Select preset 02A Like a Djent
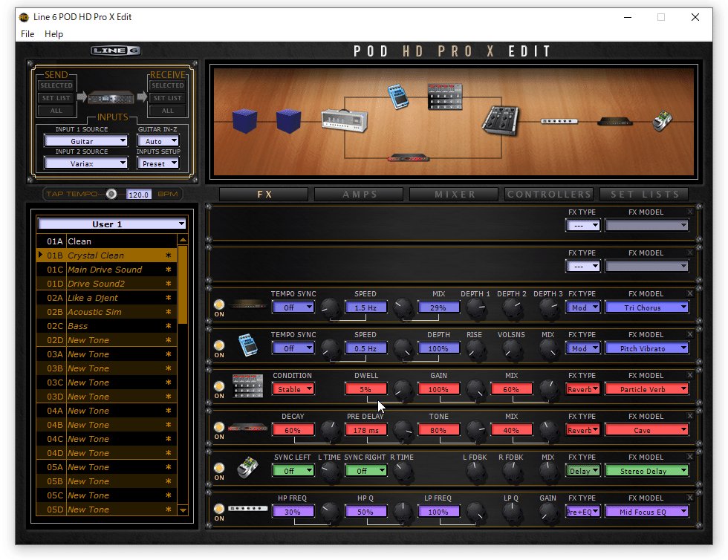The image size is (728, 560). tap(107, 298)
